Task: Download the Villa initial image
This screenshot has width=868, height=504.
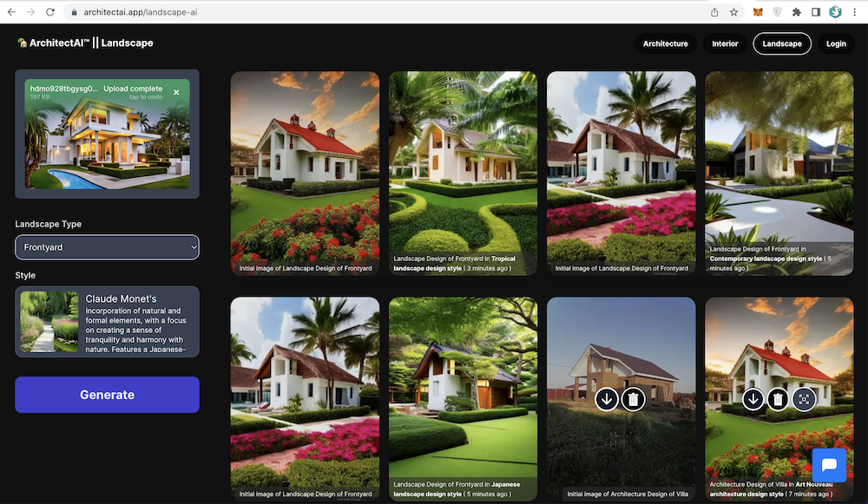Action: [607, 399]
